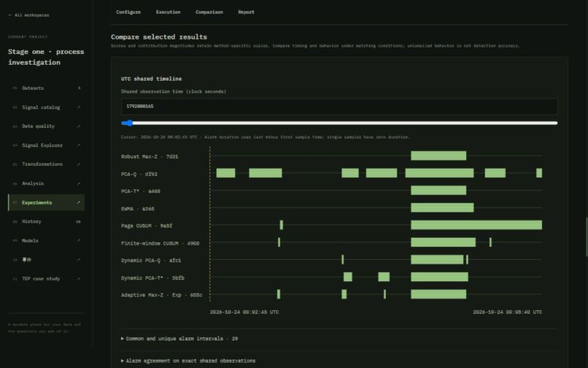Viewport: 588px width, 368px height.
Task: Click the widest Finite-window CUSUM alarm bar
Action: tap(444, 242)
